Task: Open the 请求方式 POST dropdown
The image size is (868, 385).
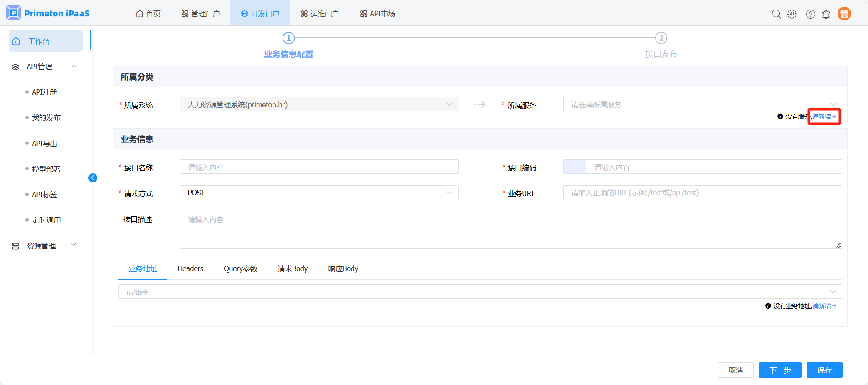Action: (318, 192)
